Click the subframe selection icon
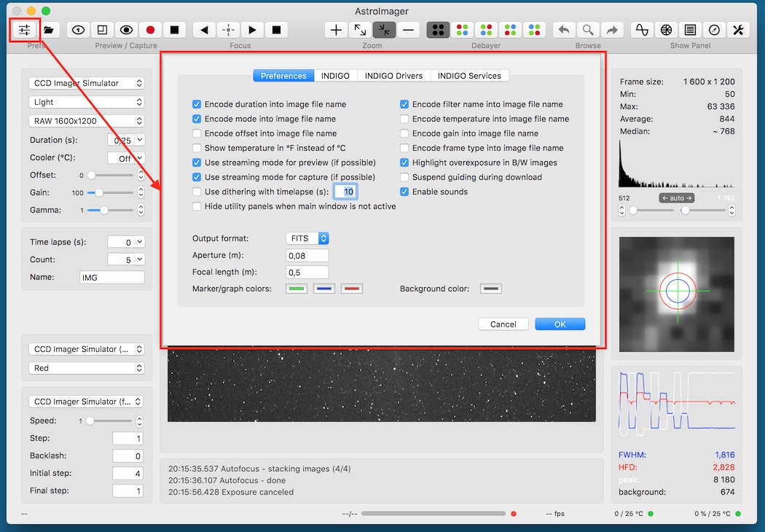The image size is (765, 532). tap(103, 31)
